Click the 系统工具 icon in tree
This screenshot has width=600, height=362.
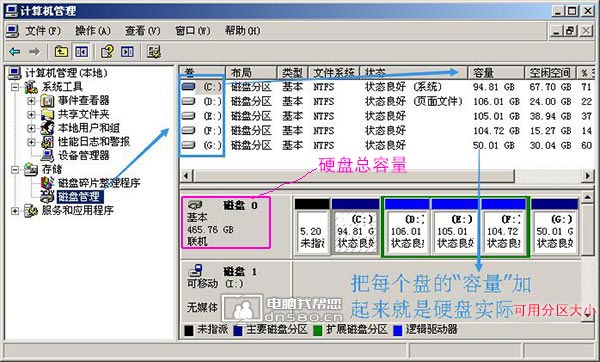point(31,87)
